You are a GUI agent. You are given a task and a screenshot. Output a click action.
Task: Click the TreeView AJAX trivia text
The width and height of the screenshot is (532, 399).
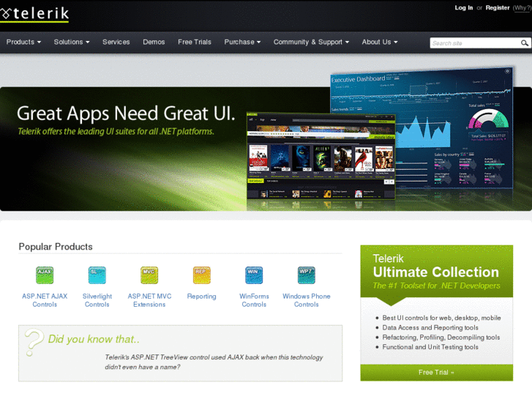[x=214, y=362]
